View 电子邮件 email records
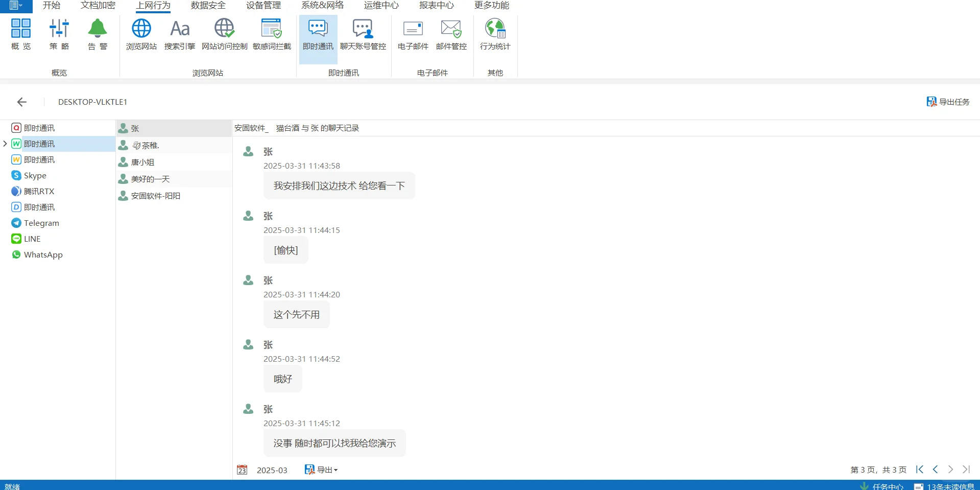 click(412, 33)
